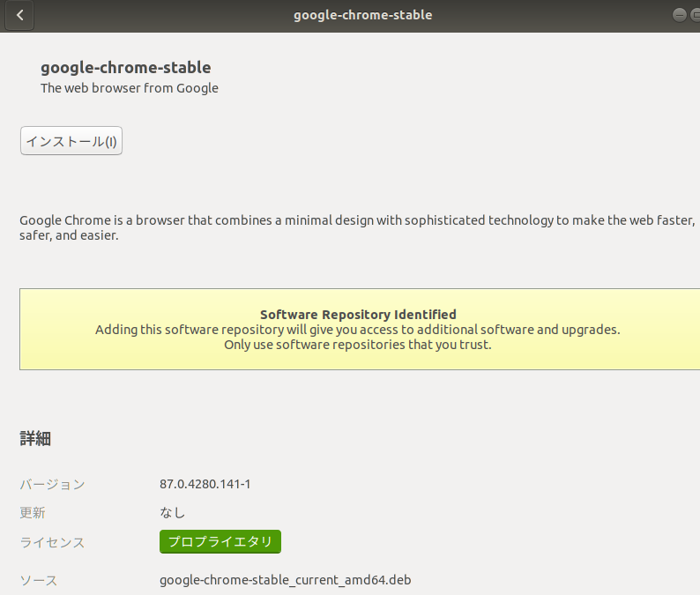Image resolution: width=700 pixels, height=595 pixels.
Task: Click the 更新 label
Action: click(32, 513)
